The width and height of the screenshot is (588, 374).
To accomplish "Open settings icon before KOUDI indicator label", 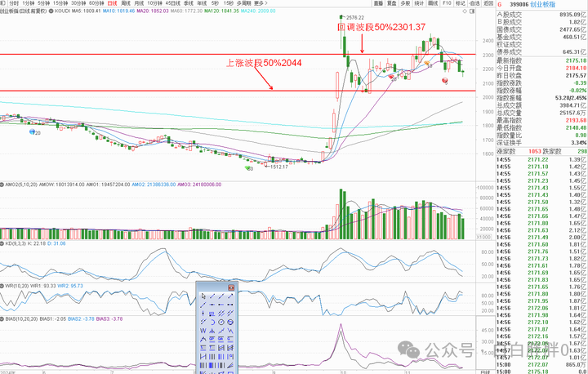I will pos(51,11).
